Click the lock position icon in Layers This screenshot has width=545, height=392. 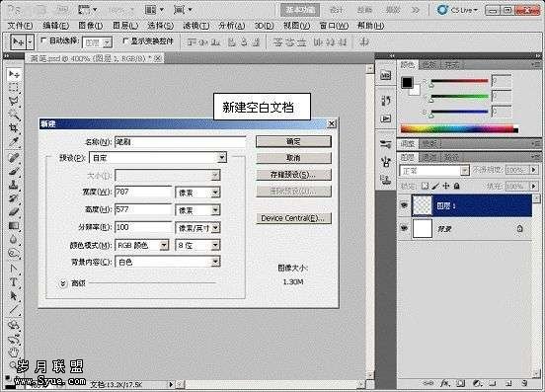coord(446,187)
